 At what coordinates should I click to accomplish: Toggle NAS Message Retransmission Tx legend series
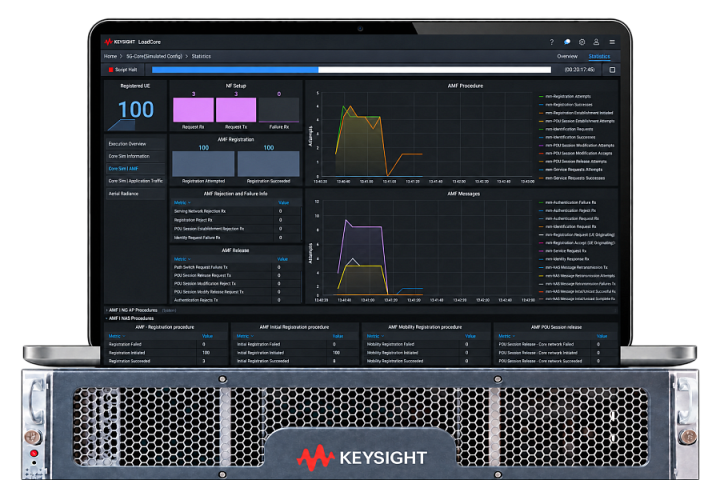(574, 267)
